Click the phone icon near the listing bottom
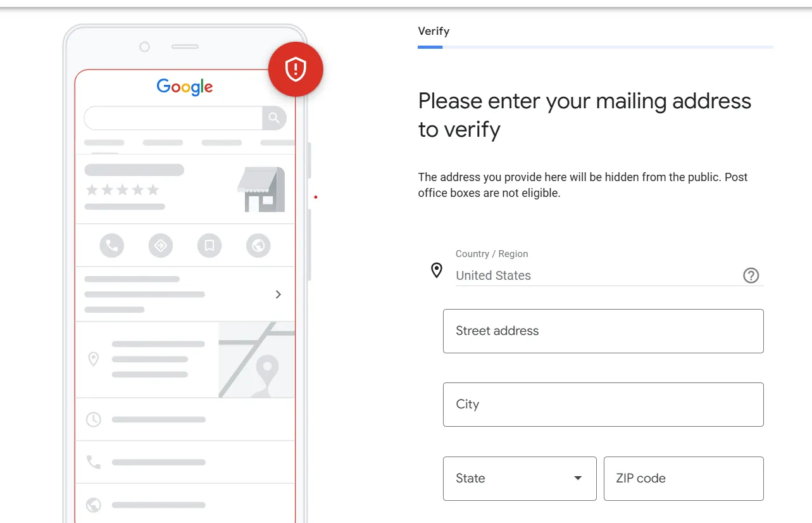 [x=93, y=462]
